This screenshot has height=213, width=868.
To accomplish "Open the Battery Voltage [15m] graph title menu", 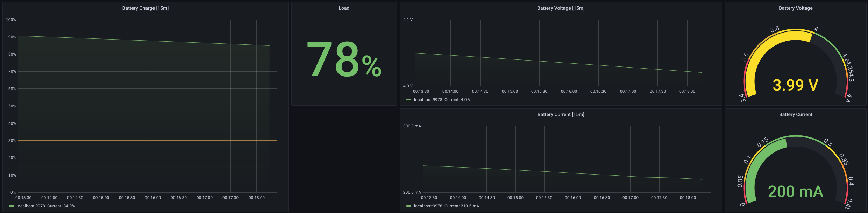I will (561, 8).
